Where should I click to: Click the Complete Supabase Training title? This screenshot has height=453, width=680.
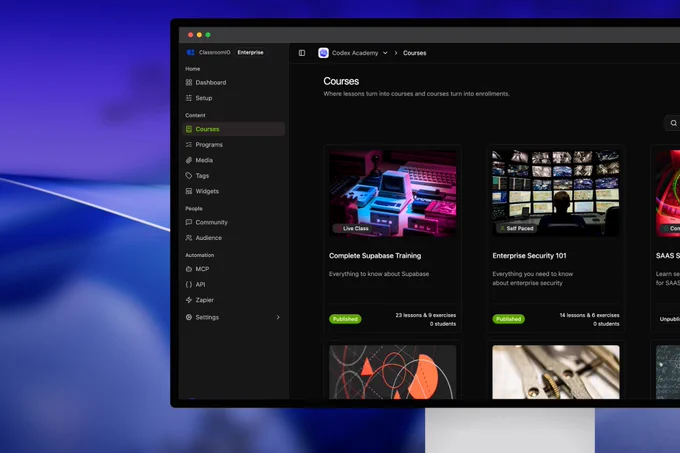click(375, 256)
